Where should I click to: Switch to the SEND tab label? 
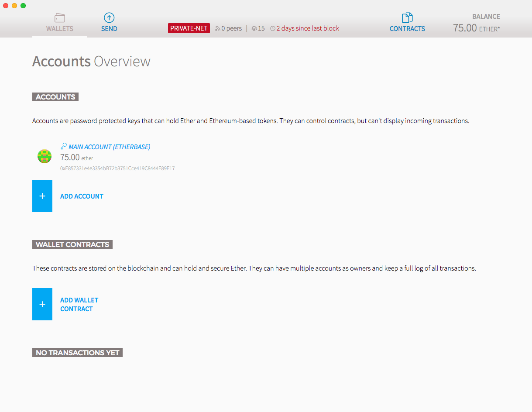[109, 29]
